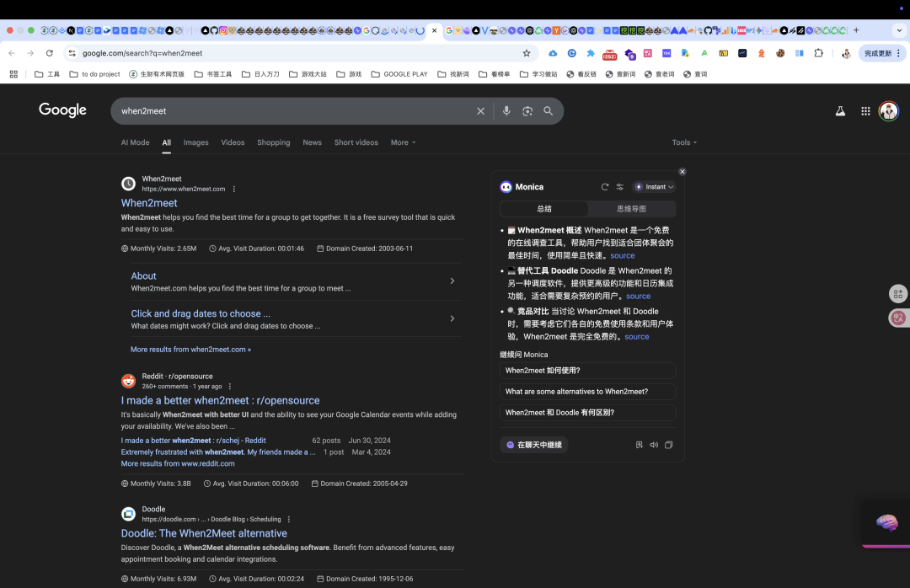Open I made a better when2meet link
The height and width of the screenshot is (588, 910).
(220, 400)
